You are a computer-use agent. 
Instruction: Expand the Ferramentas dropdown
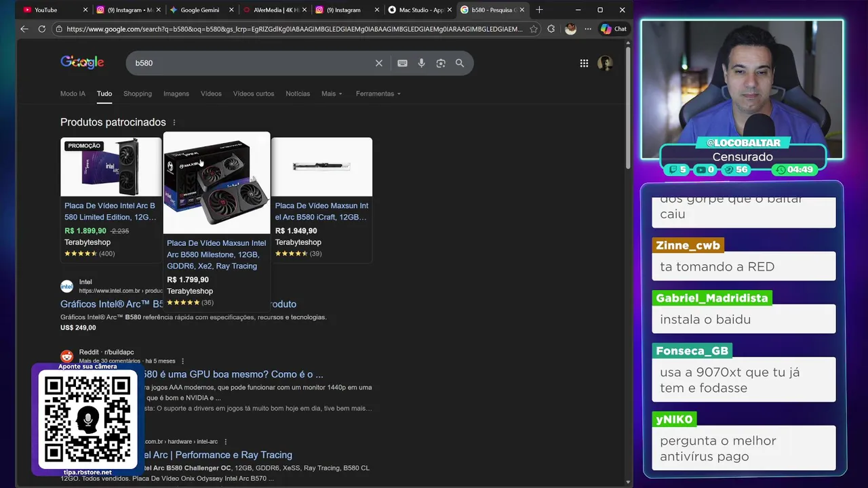click(378, 94)
